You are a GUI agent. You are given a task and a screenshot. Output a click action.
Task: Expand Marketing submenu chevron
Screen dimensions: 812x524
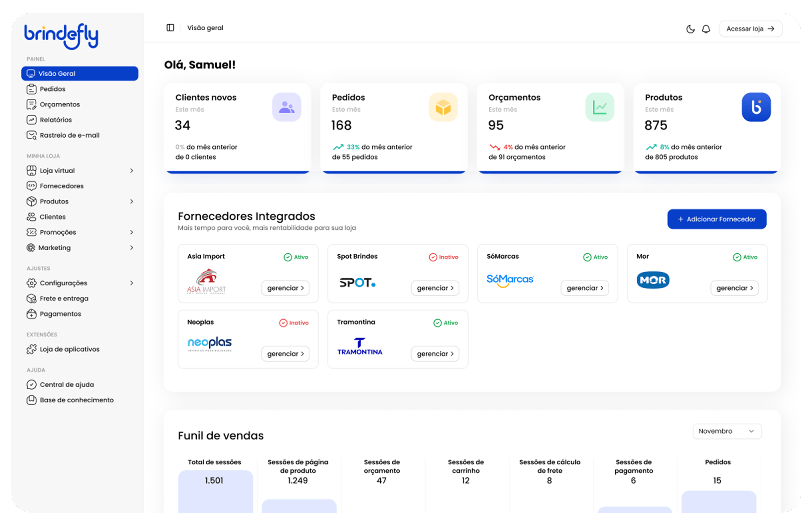coord(132,248)
